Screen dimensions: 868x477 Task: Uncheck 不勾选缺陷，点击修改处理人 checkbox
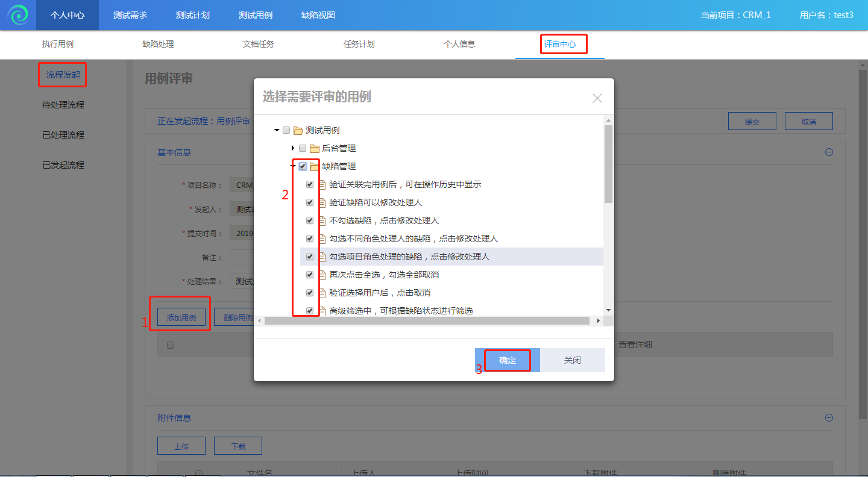[310, 221]
